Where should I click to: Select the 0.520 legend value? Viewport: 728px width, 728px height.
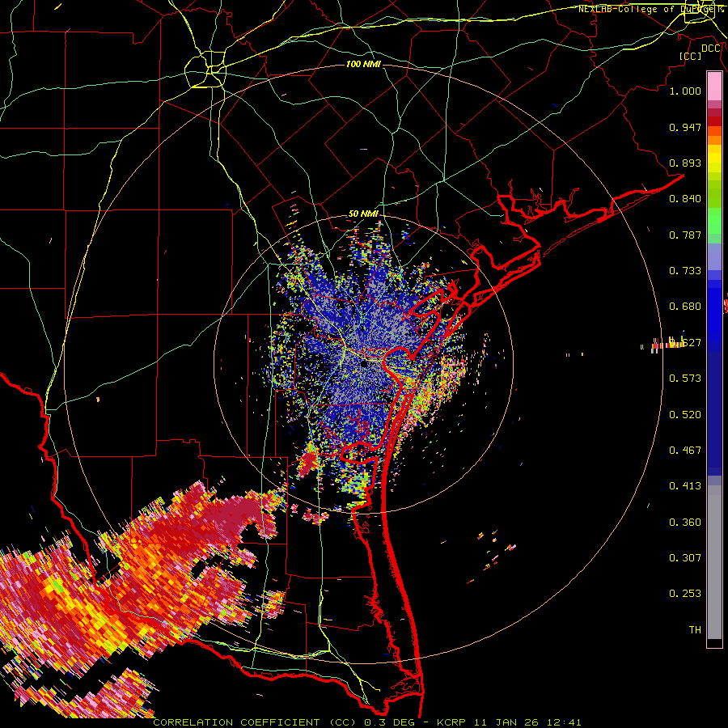[685, 415]
